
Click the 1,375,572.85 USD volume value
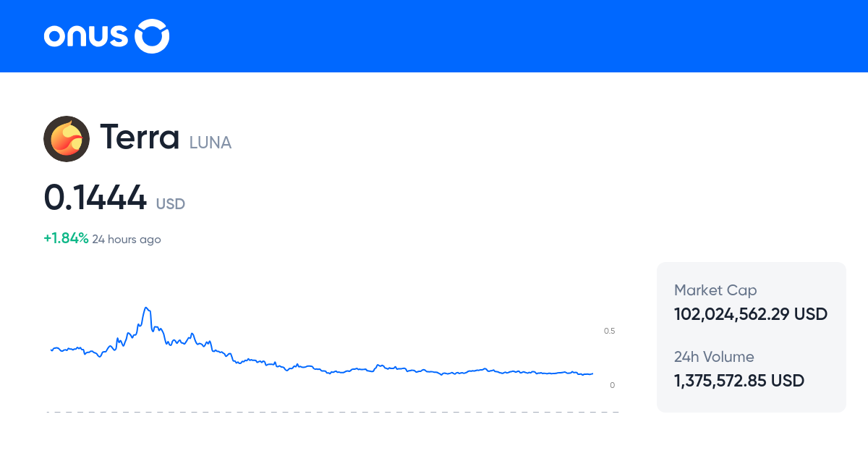coord(739,381)
